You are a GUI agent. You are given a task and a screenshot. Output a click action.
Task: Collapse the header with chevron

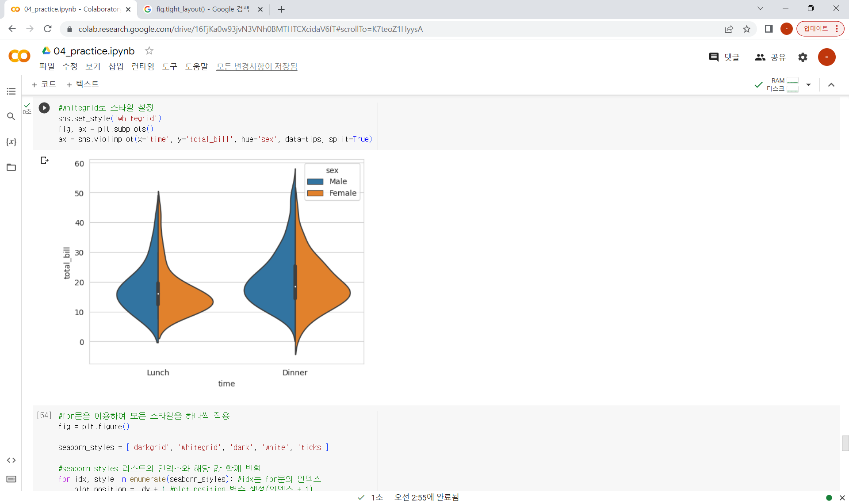pos(831,85)
